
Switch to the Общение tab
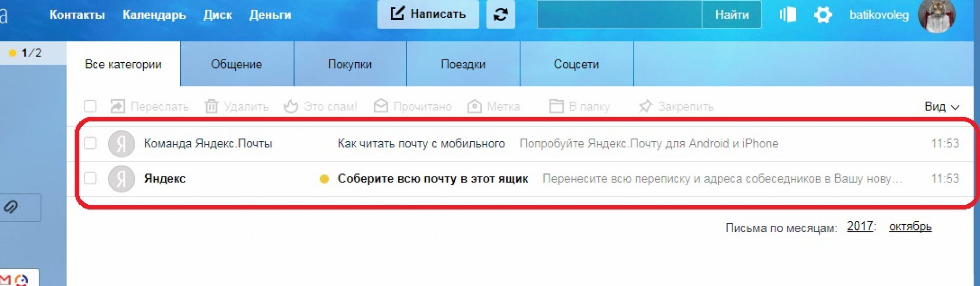(237, 64)
